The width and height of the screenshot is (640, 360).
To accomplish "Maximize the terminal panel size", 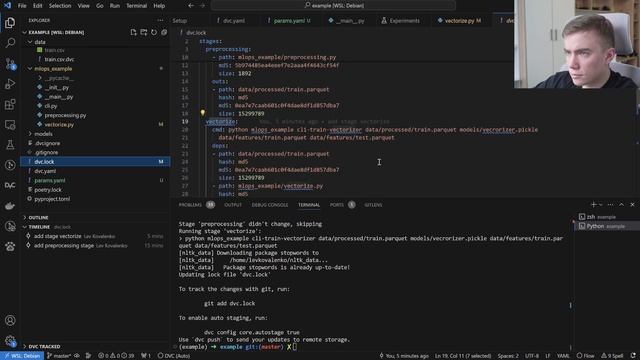I will coord(621,204).
